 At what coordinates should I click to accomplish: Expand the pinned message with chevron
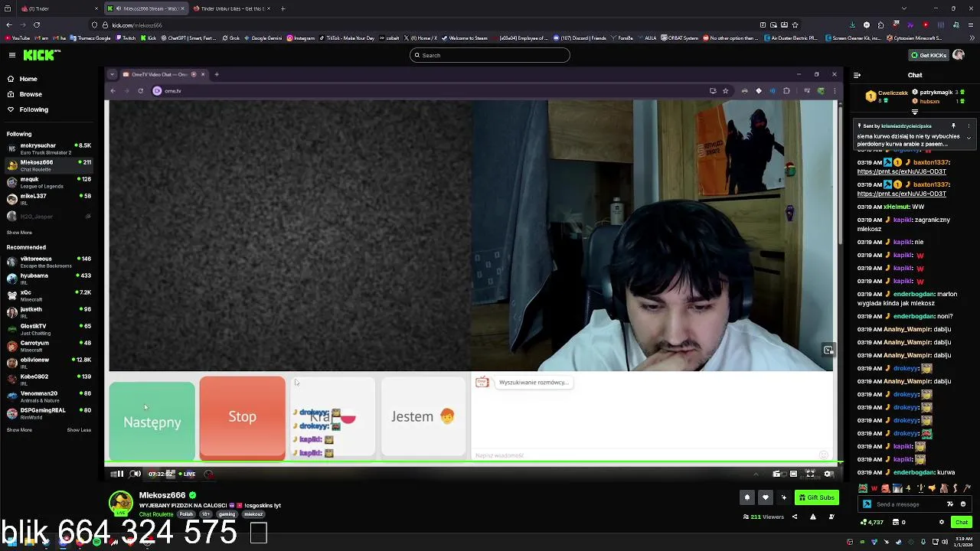[x=969, y=139]
